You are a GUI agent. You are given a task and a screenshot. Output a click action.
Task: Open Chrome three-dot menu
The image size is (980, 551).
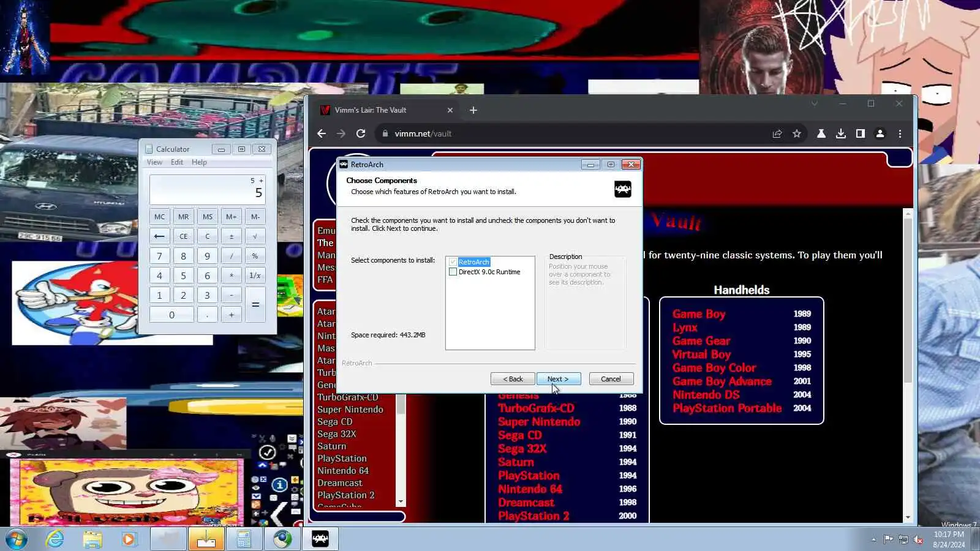coord(900,133)
